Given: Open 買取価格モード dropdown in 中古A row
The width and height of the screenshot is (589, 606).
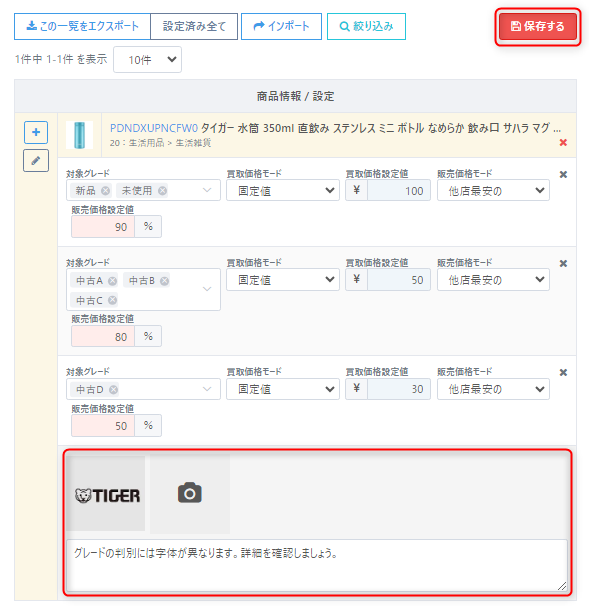Looking at the screenshot, I should tap(283, 279).
